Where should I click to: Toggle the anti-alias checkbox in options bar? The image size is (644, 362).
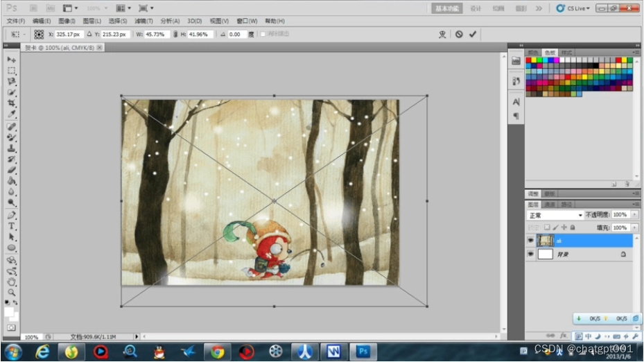(x=263, y=34)
